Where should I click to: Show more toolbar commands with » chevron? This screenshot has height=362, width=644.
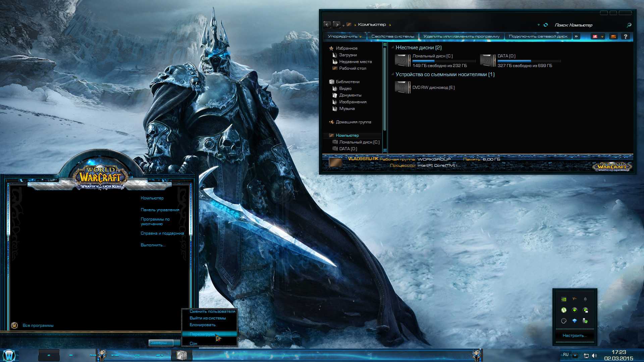point(576,36)
